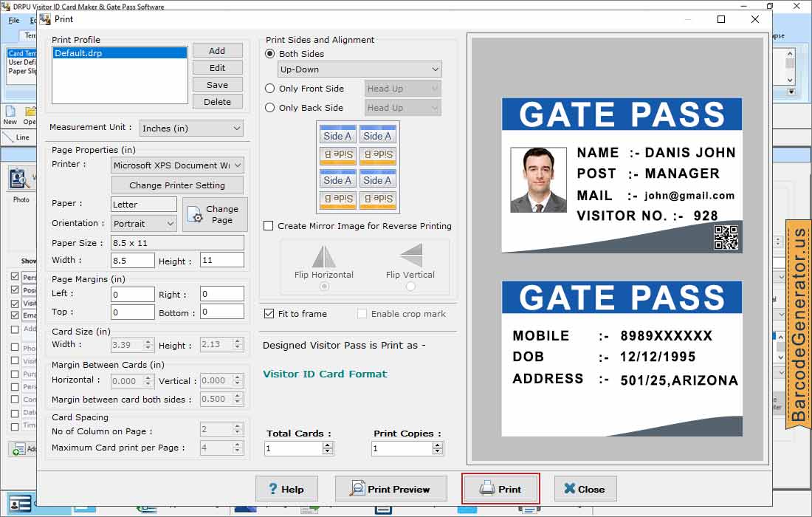Click Change Printer Setting
The height and width of the screenshot is (517, 812).
tap(177, 185)
